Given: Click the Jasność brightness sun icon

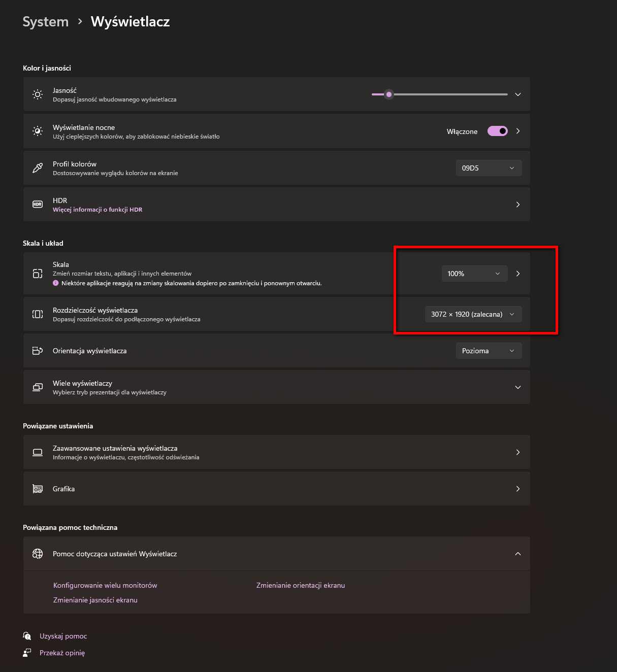Looking at the screenshot, I should [38, 94].
